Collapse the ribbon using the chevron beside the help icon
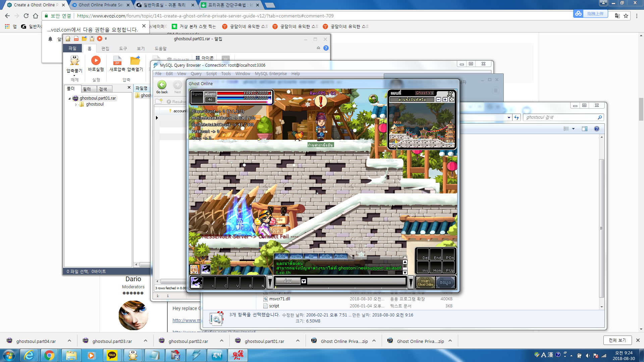The width and height of the screenshot is (644, 362). click(x=318, y=48)
